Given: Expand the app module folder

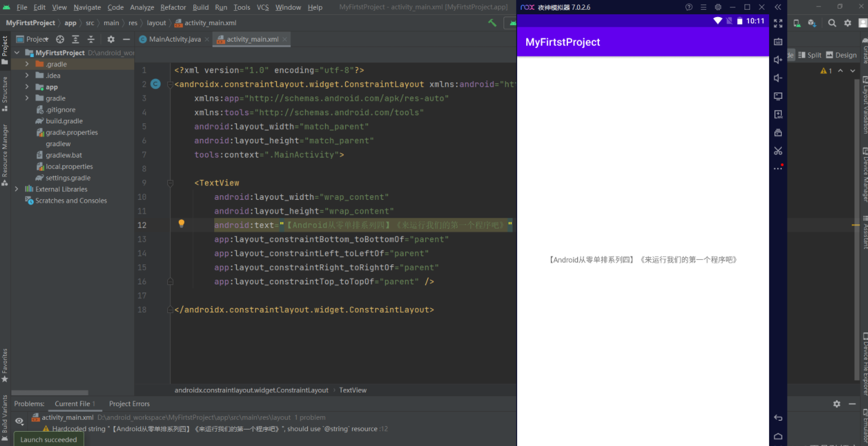Looking at the screenshot, I should [x=27, y=87].
